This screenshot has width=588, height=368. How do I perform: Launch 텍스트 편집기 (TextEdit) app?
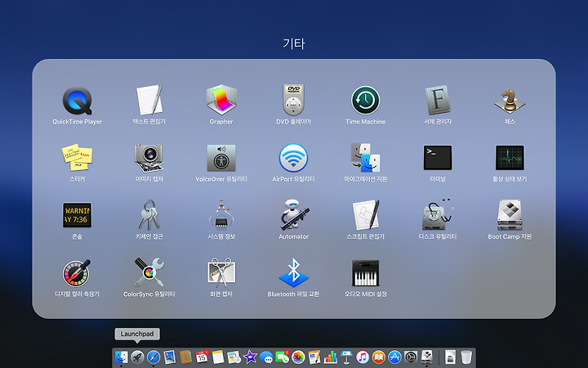(x=149, y=100)
